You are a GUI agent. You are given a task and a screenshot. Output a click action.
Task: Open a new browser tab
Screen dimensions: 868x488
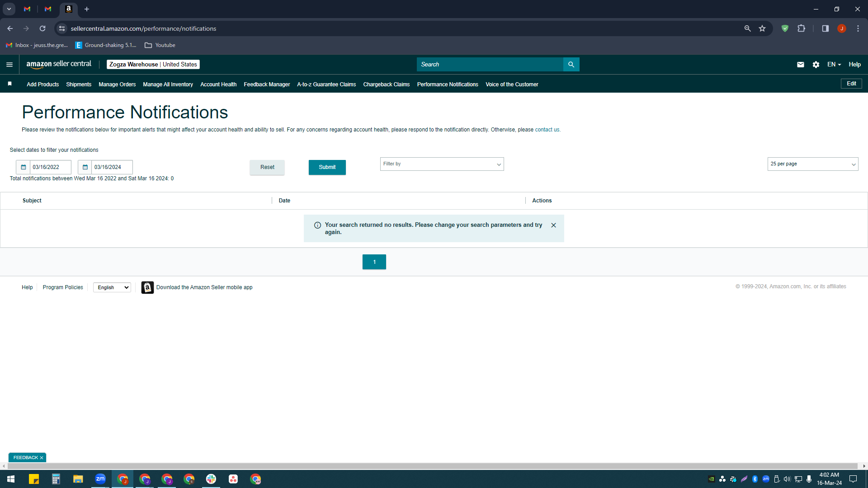(87, 9)
